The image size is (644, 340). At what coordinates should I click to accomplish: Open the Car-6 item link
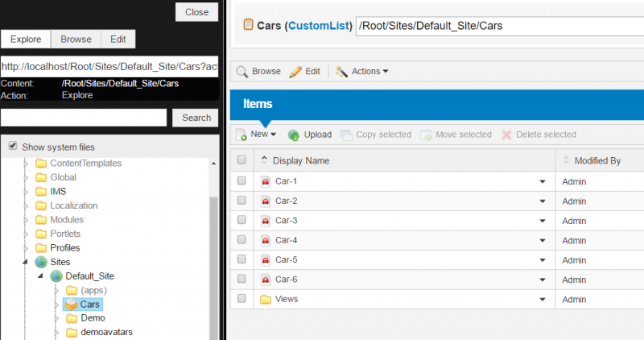pyautogui.click(x=286, y=280)
